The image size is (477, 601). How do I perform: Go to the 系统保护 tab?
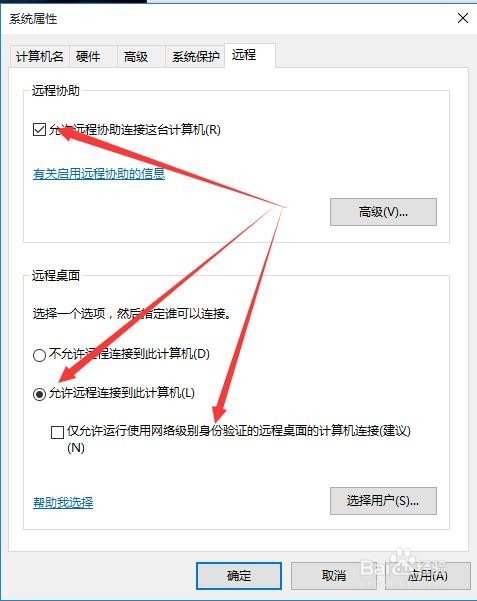point(195,57)
